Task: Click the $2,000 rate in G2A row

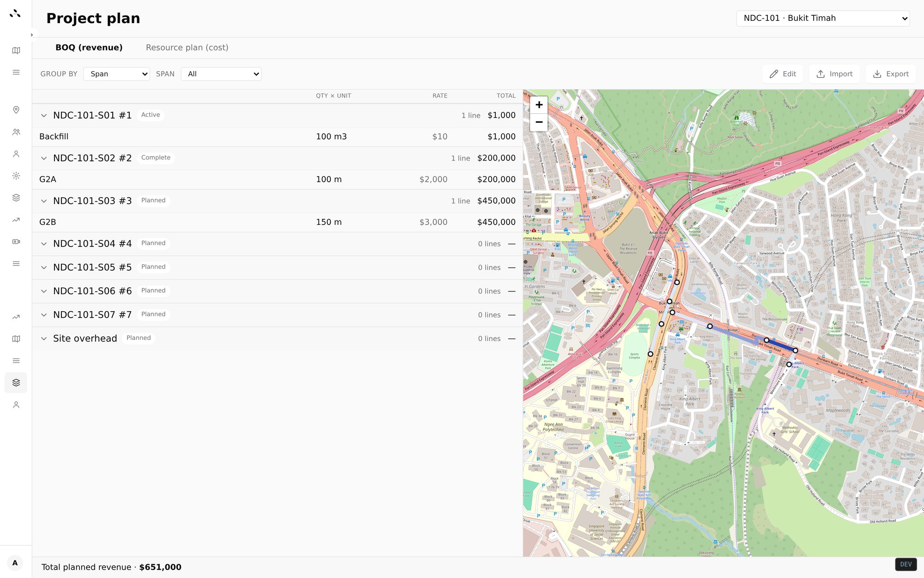Action: coord(433,179)
